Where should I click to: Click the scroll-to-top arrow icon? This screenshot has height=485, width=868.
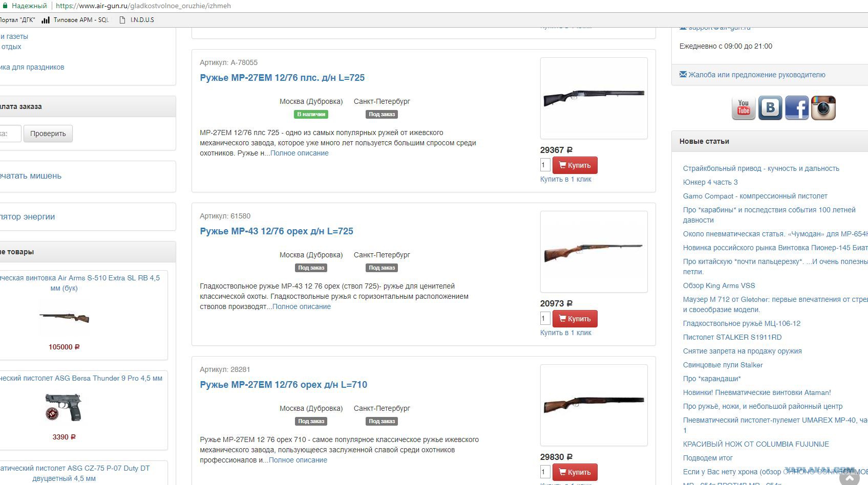tap(850, 478)
